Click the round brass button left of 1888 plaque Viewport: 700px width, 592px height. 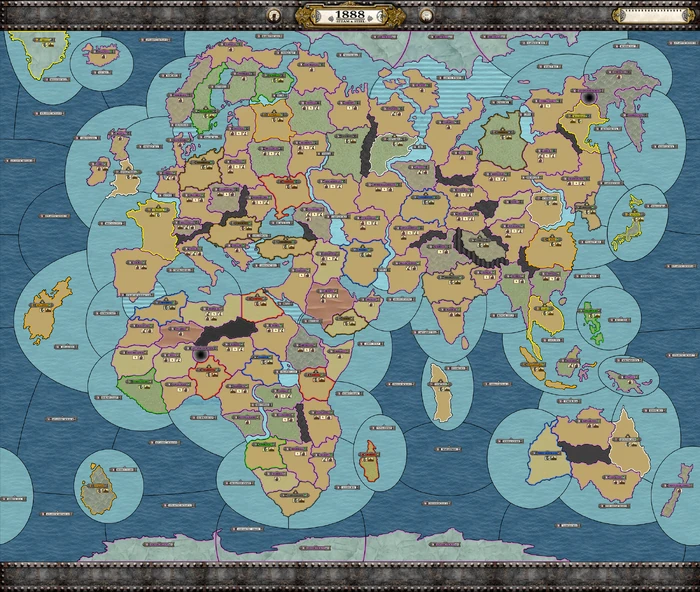274,15
